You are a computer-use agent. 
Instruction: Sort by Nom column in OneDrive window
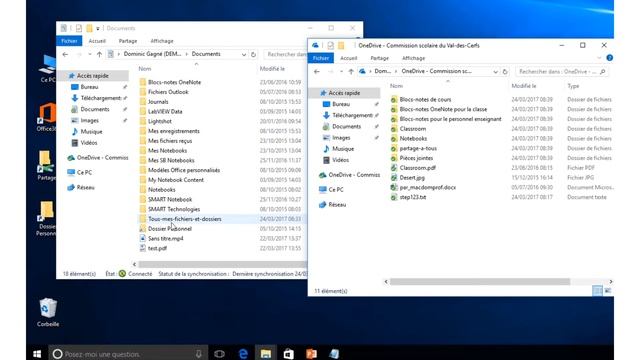[x=396, y=86]
